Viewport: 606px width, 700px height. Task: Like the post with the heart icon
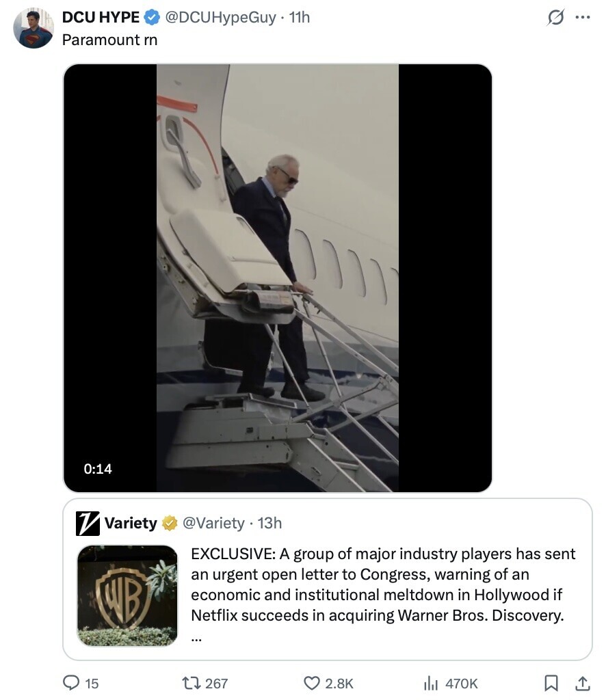[x=312, y=683]
